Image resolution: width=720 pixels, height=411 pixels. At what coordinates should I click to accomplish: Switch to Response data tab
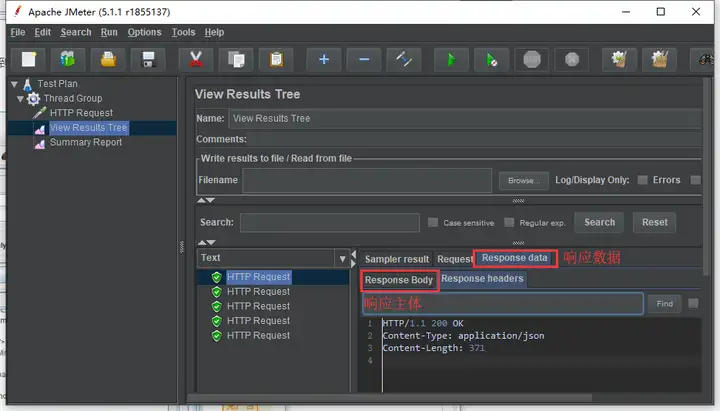(515, 258)
